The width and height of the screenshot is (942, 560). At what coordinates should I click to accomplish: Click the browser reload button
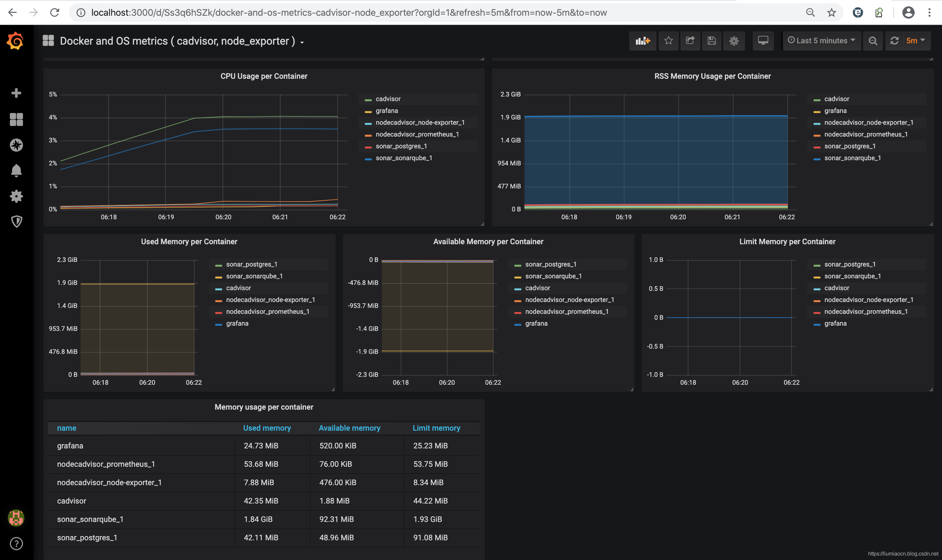coord(55,12)
